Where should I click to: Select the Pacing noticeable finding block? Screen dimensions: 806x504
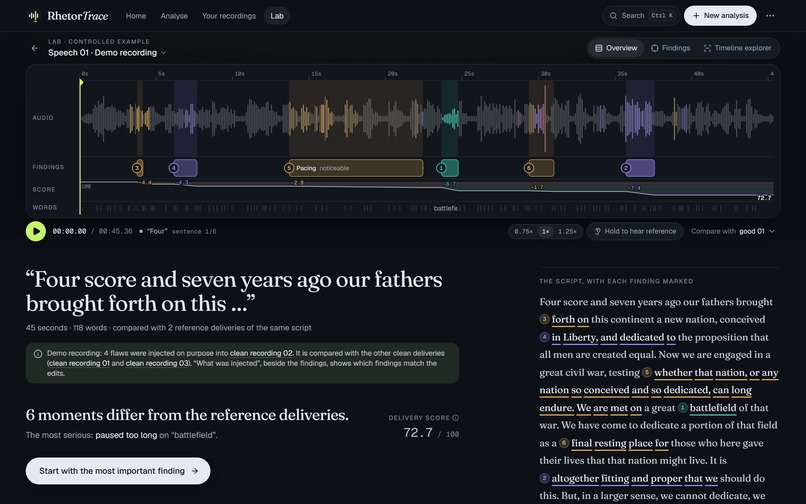click(356, 168)
